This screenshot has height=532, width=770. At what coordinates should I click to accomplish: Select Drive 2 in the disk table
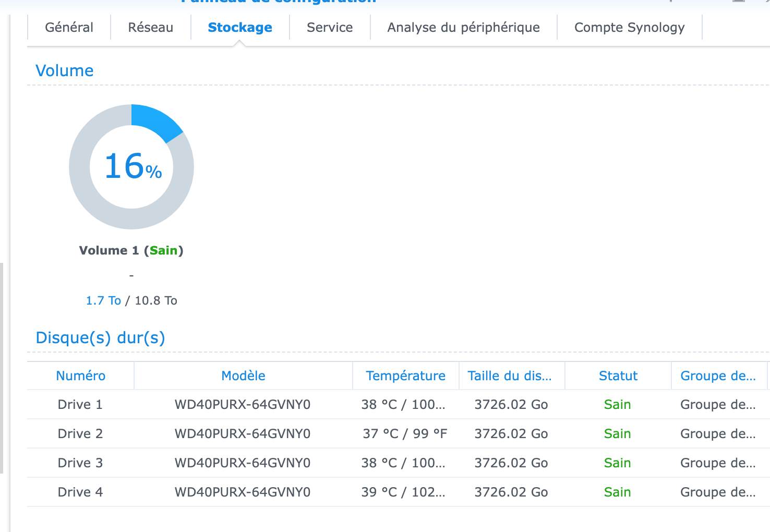(x=80, y=434)
